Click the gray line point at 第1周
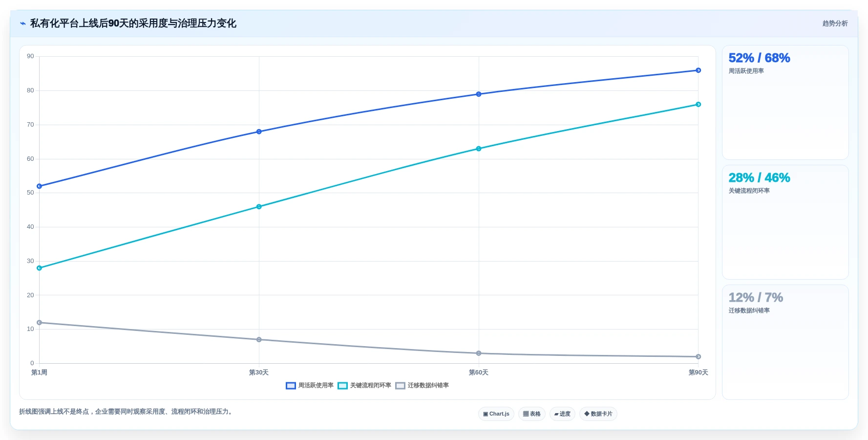 pyautogui.click(x=40, y=323)
